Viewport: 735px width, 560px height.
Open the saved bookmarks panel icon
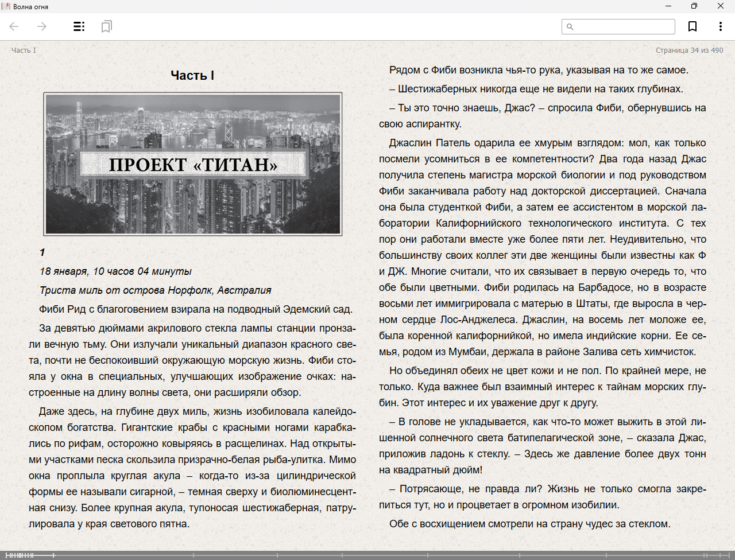coord(106,26)
